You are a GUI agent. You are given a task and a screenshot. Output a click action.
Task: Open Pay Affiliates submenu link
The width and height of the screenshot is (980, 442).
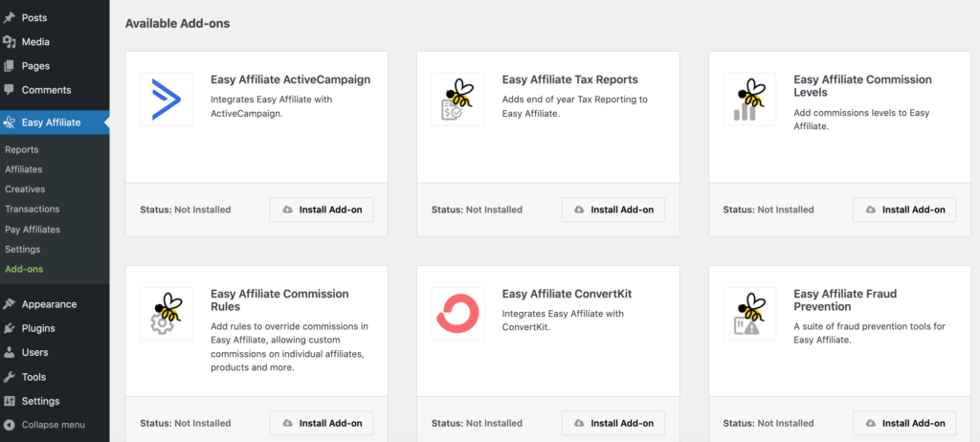click(x=33, y=230)
